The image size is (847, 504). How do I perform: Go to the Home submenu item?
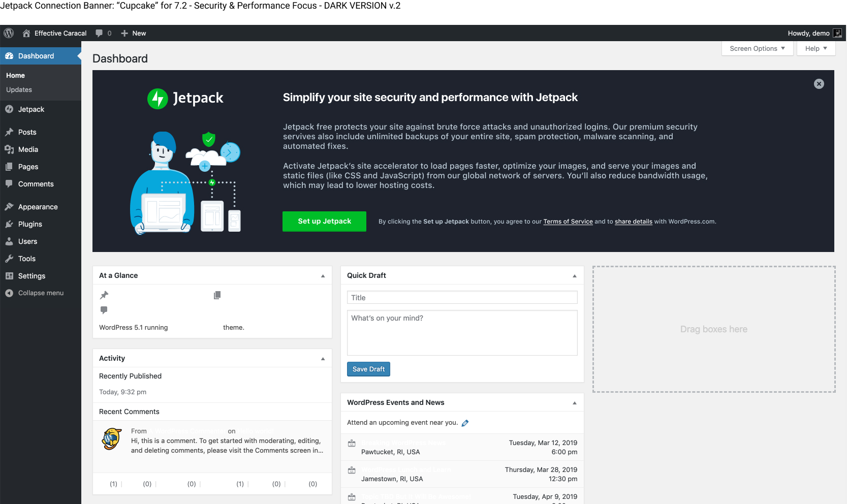click(x=16, y=75)
